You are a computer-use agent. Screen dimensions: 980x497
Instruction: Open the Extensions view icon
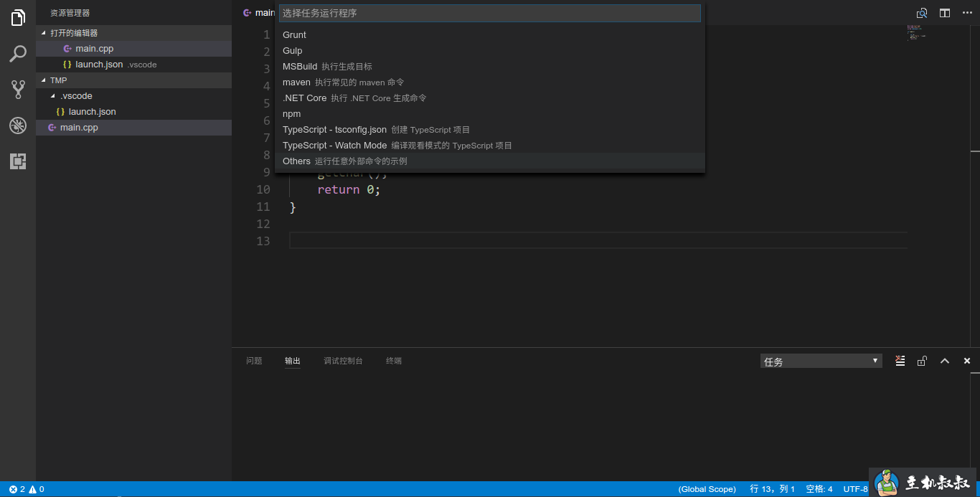(18, 161)
